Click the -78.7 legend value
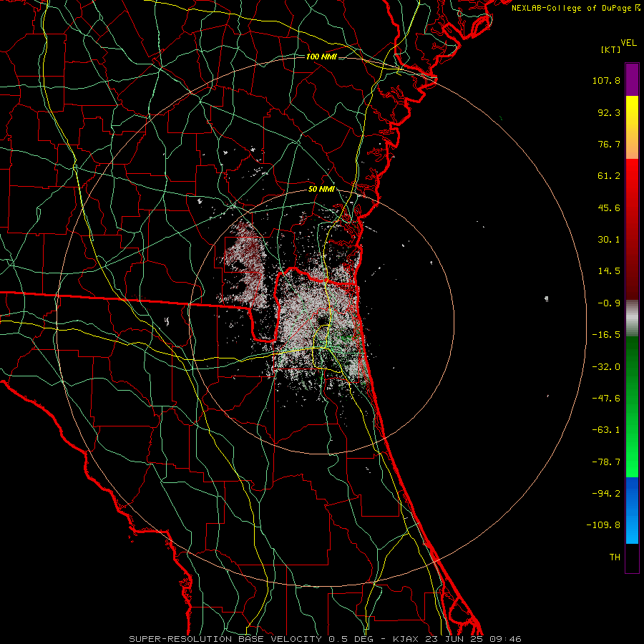The image size is (644, 644). (606, 462)
